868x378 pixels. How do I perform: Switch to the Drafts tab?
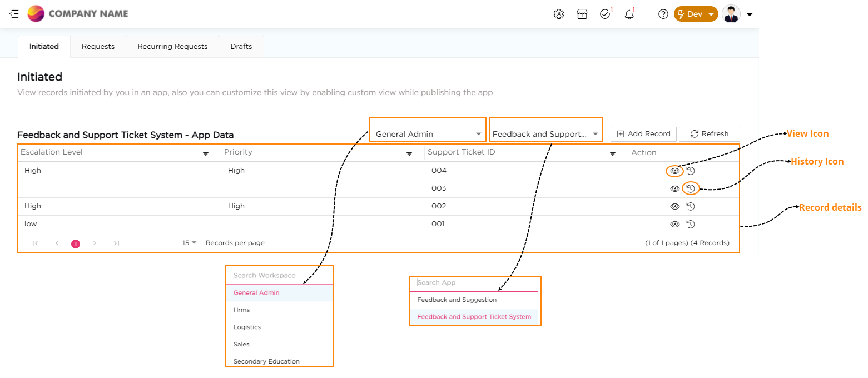241,47
